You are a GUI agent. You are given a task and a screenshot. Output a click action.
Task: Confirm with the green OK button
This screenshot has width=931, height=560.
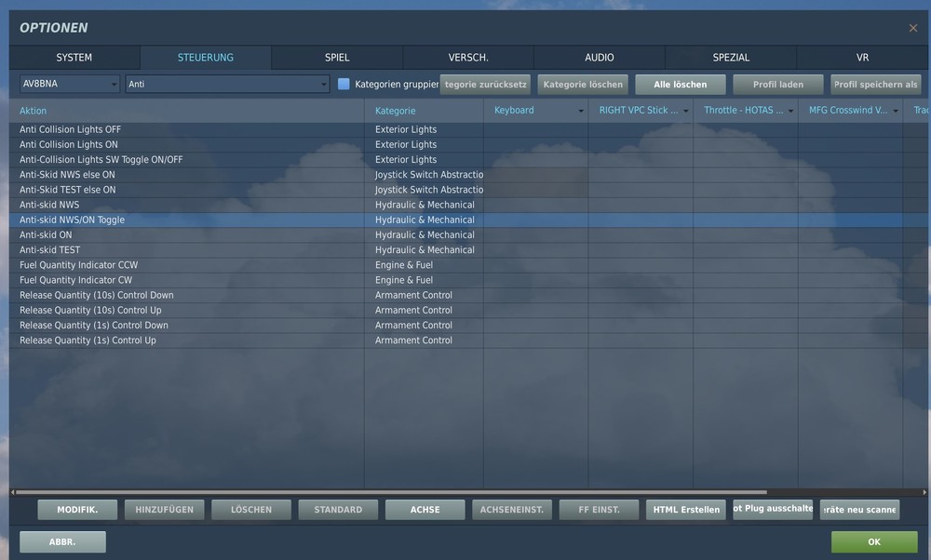point(874,542)
